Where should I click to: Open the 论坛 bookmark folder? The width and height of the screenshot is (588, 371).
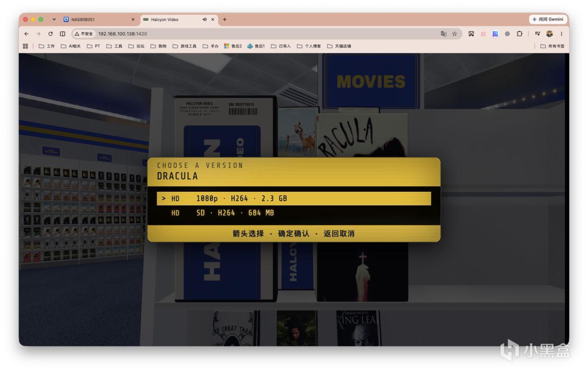136,46
